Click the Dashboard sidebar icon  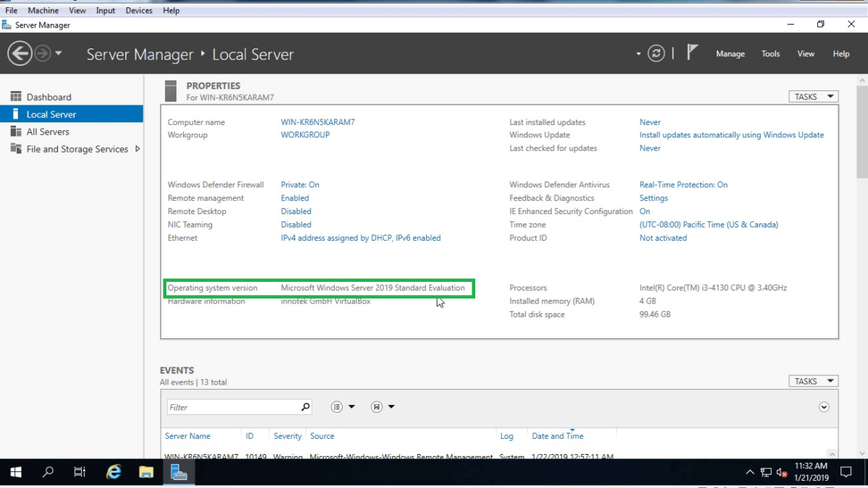[14, 97]
